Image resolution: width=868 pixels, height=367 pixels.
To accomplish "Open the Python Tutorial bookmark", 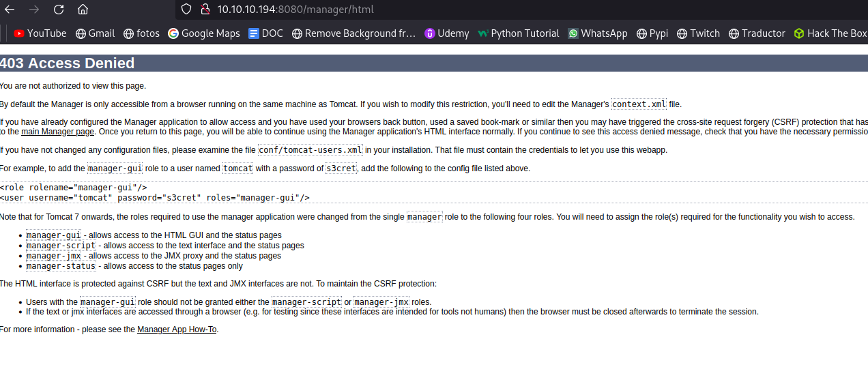I will coord(519,33).
